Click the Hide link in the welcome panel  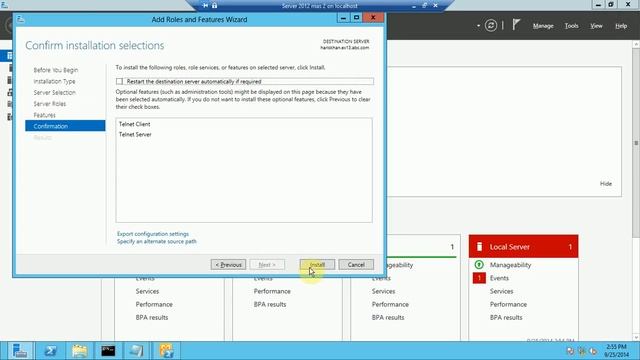point(606,184)
